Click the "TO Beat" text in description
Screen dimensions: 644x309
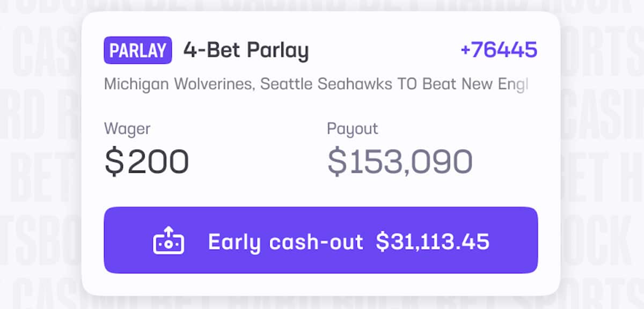418,84
